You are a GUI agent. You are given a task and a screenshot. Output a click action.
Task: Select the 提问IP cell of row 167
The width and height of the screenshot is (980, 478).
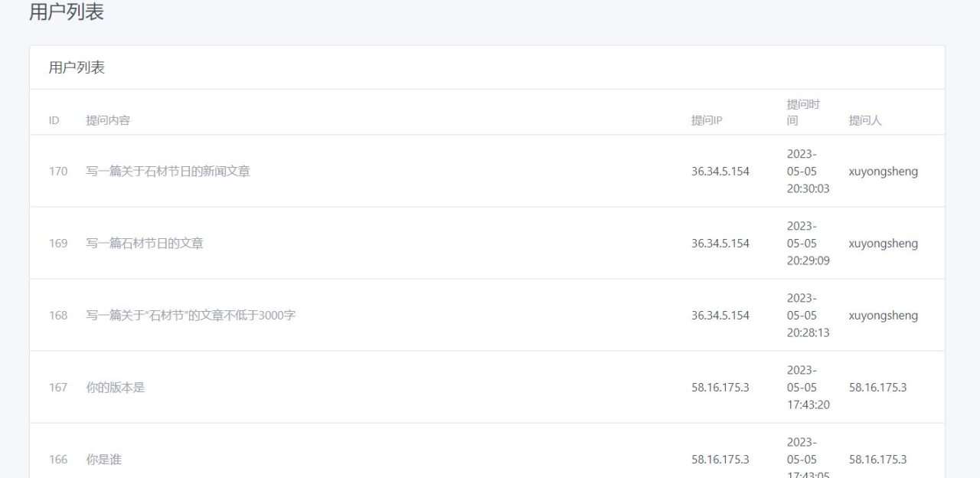click(720, 388)
